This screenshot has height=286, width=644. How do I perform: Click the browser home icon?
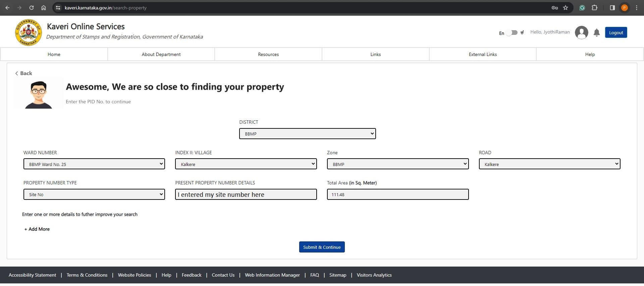pyautogui.click(x=44, y=8)
